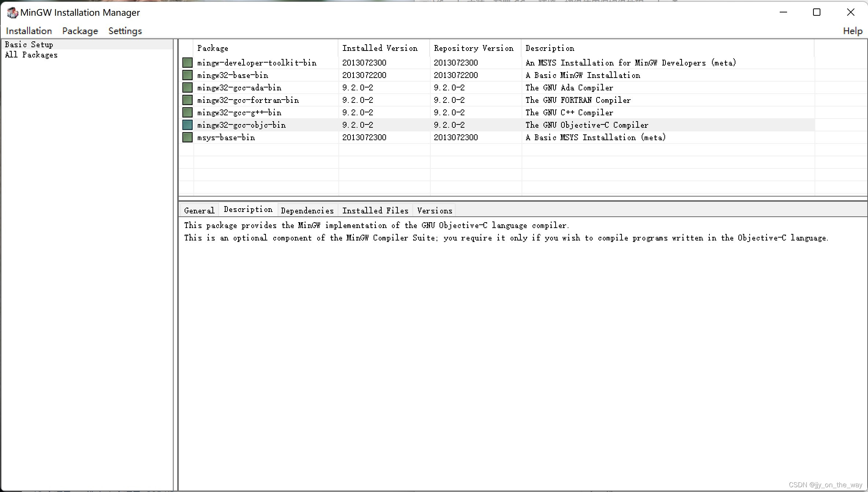Click the mingw32-base-bin package status icon
This screenshot has height=492, width=868.
tap(188, 75)
